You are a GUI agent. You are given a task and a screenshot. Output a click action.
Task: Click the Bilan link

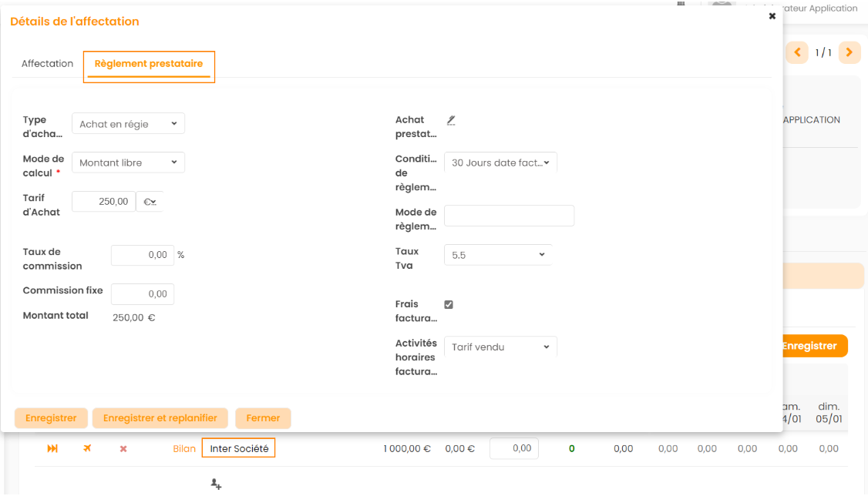click(x=184, y=448)
